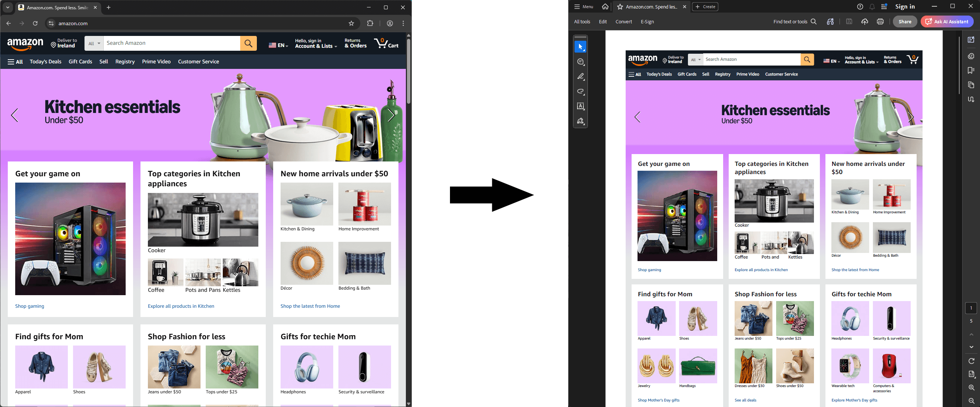Go to next page with Acrobat's down chevron
Screen dimensions: 980x407
coord(971,347)
